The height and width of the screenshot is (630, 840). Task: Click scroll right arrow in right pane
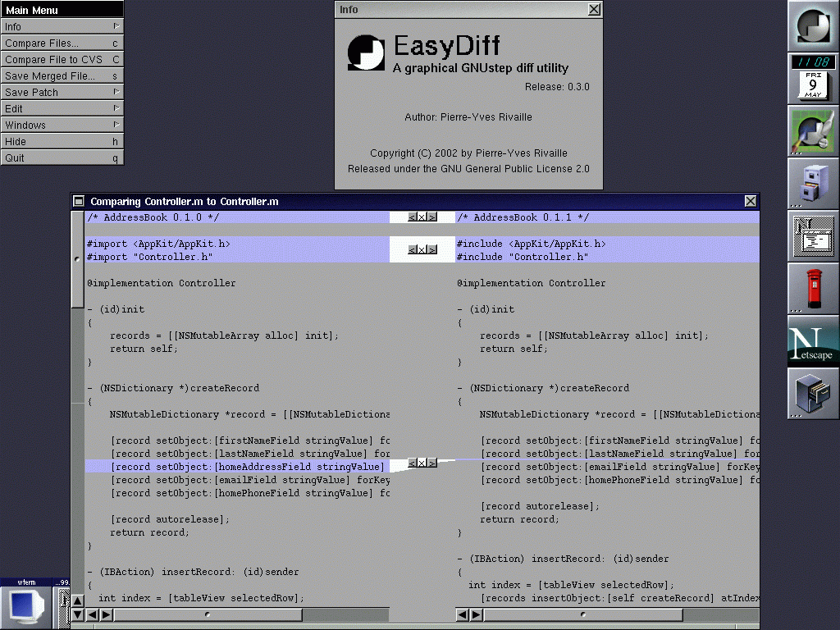[476, 614]
